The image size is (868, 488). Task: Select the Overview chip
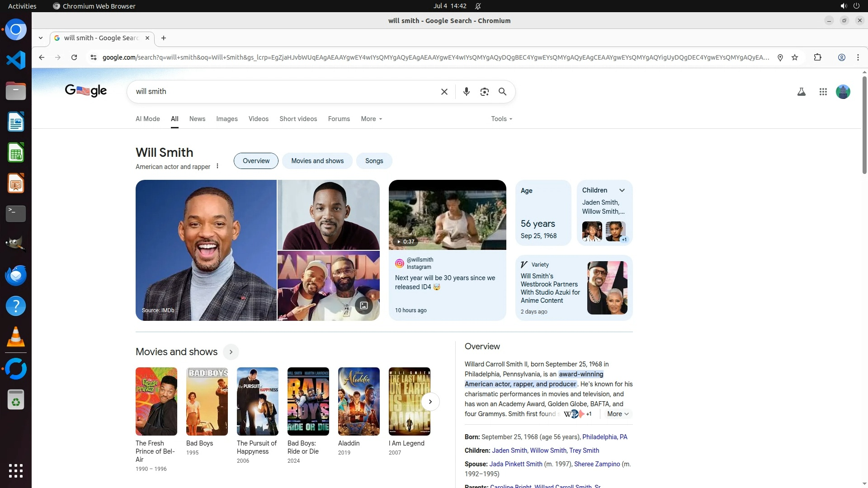256,161
